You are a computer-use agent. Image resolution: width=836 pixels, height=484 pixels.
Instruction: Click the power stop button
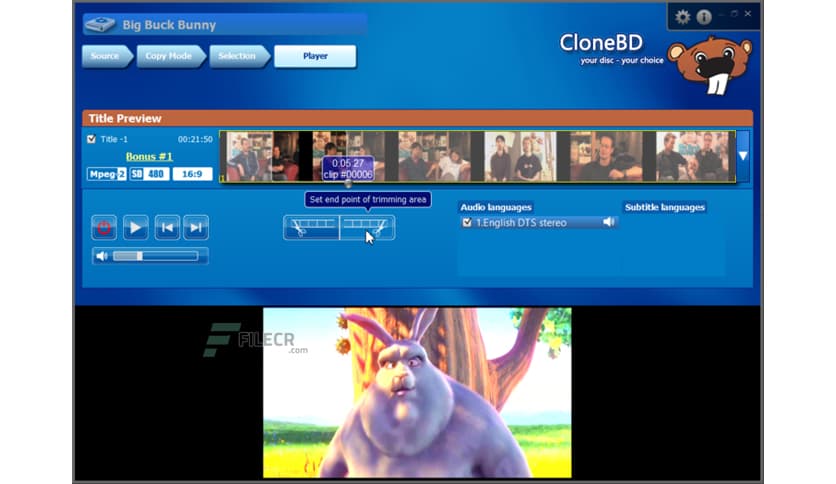click(104, 228)
